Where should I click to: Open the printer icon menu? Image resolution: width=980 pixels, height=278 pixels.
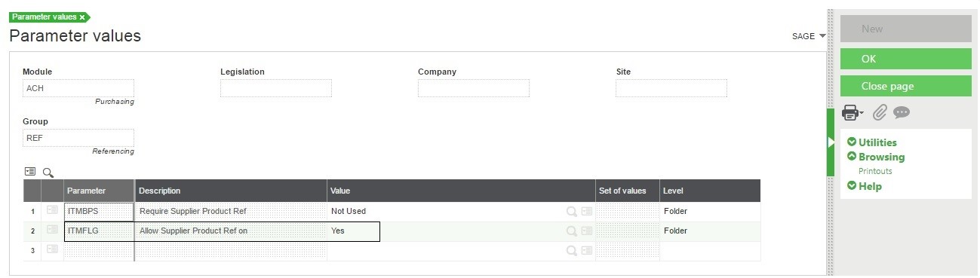pyautogui.click(x=853, y=113)
